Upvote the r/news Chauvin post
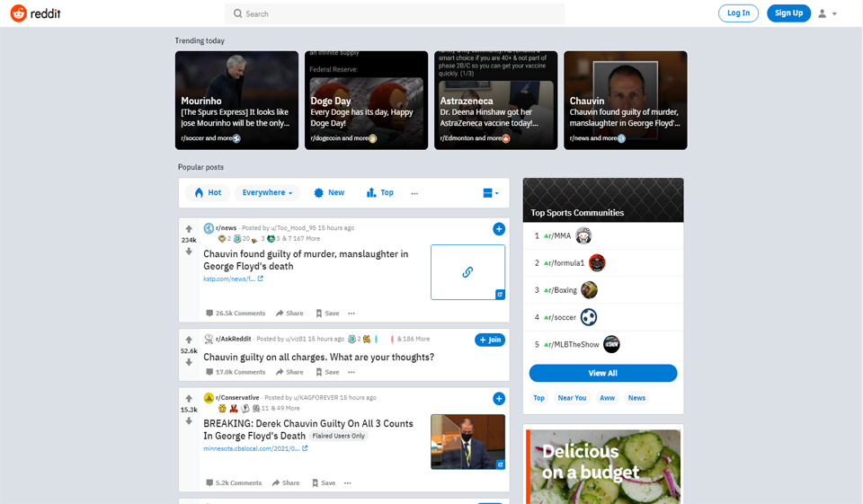The image size is (863, 504). click(x=189, y=229)
